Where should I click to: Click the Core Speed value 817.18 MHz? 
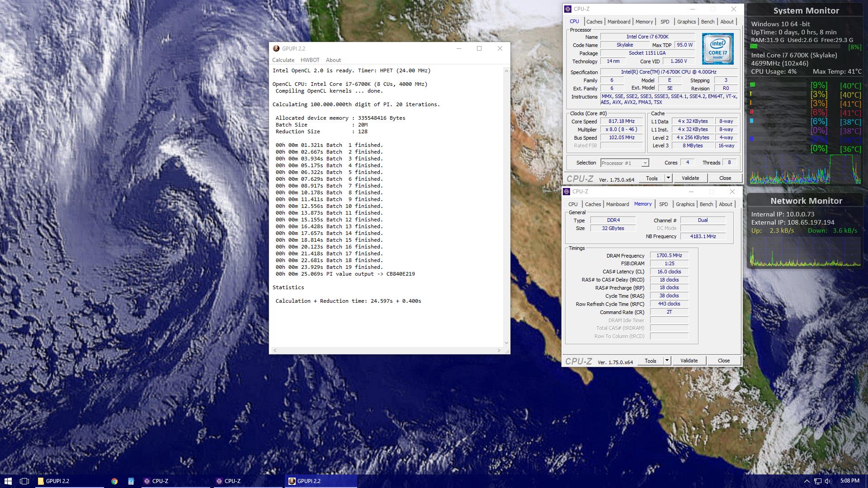pos(622,121)
